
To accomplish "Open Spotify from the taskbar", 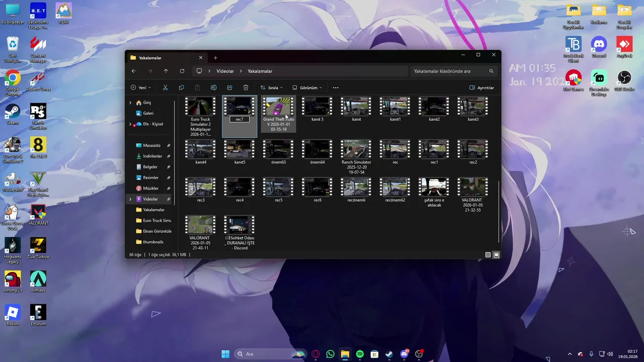I will tap(360, 354).
